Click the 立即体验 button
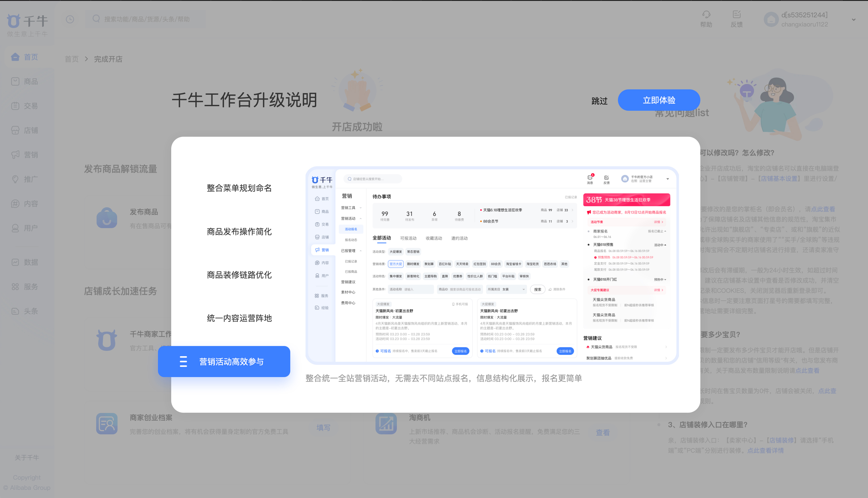Image resolution: width=868 pixels, height=498 pixels. point(659,100)
